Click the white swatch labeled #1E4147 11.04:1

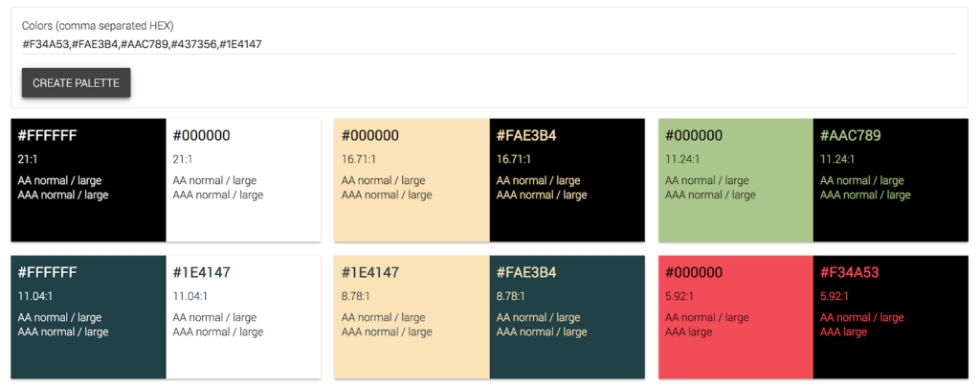pyautogui.click(x=244, y=317)
